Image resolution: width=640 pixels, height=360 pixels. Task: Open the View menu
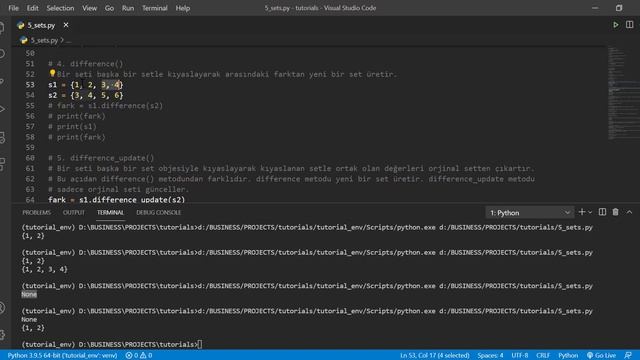pos(89,8)
